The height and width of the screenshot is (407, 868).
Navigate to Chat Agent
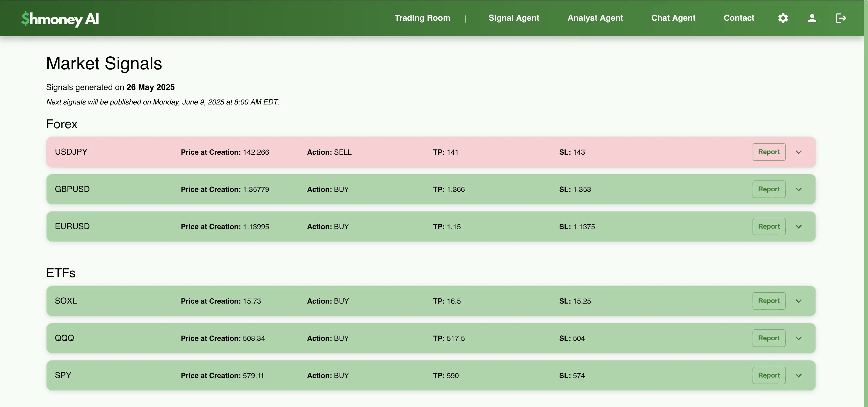[x=673, y=18]
